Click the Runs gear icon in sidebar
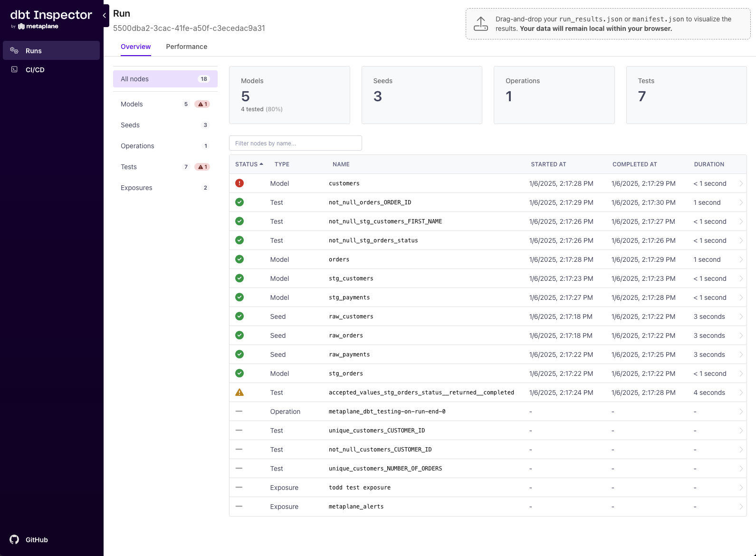756x556 pixels. click(14, 50)
